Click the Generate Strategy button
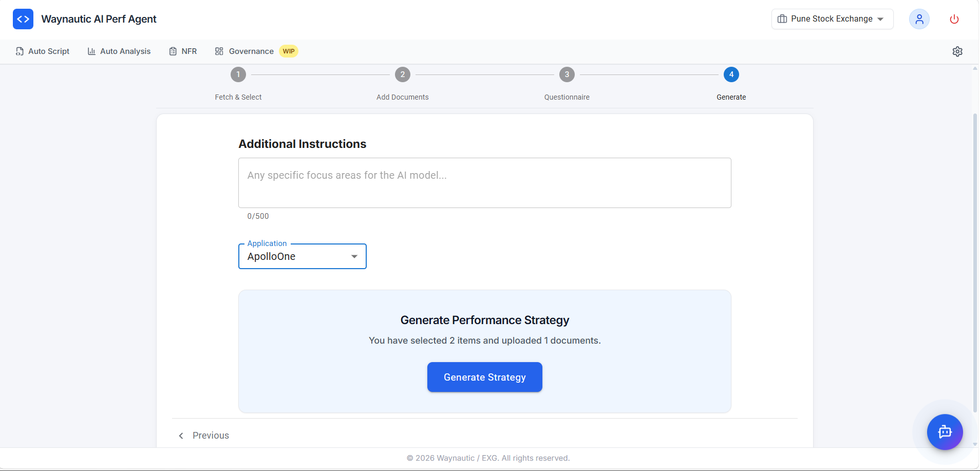 pyautogui.click(x=484, y=377)
